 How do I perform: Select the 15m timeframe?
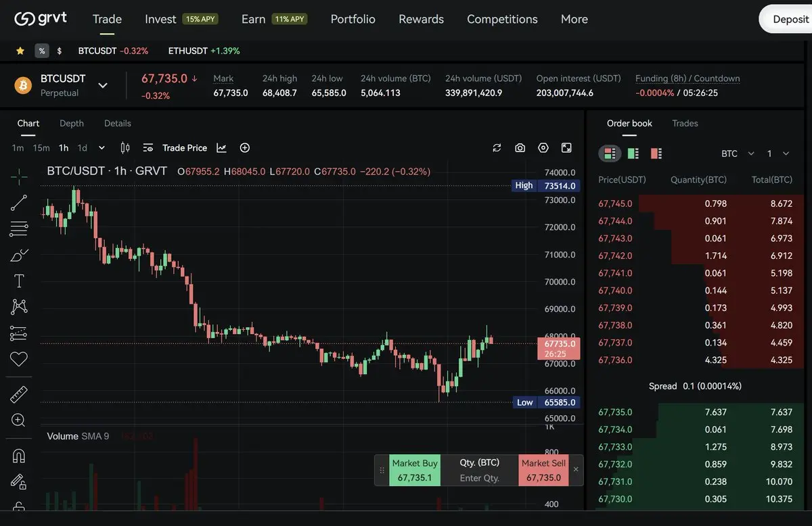tap(41, 147)
